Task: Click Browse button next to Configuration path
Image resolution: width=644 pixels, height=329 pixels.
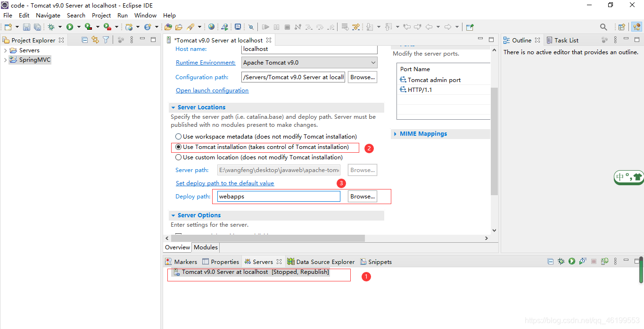Action: [x=363, y=77]
